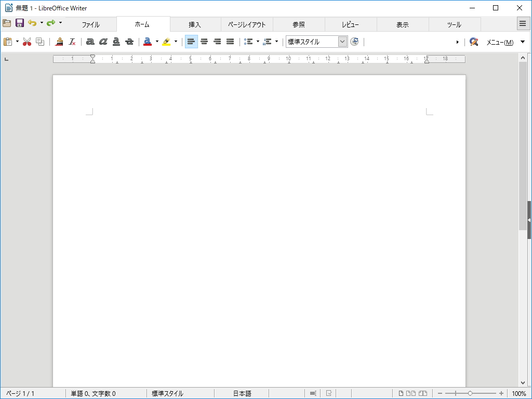Cut selection with the scissors icon
The image size is (532, 399).
click(27, 42)
